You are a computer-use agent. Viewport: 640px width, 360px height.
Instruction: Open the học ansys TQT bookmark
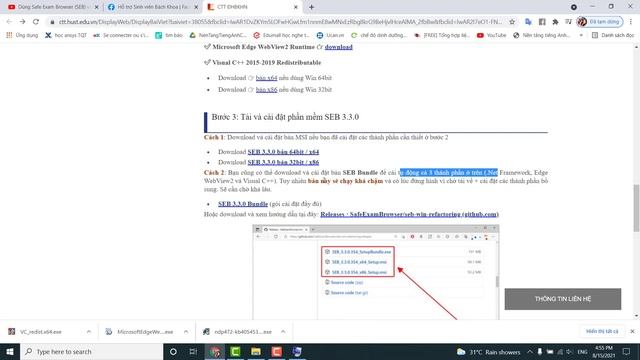click(x=66, y=35)
